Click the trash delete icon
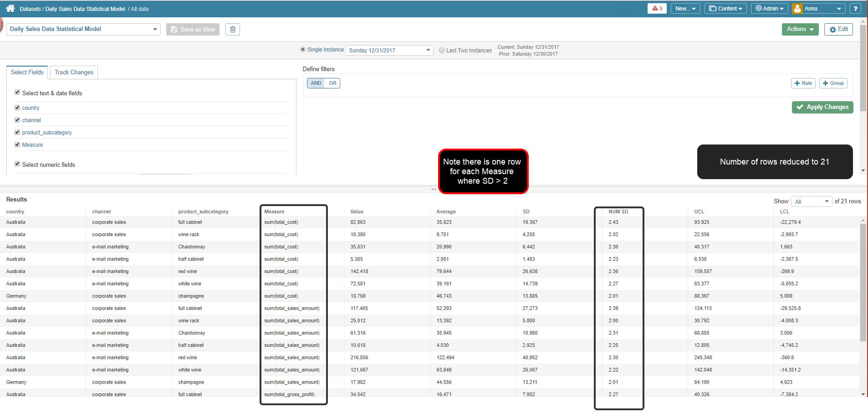This screenshot has width=868, height=418. coord(233,30)
